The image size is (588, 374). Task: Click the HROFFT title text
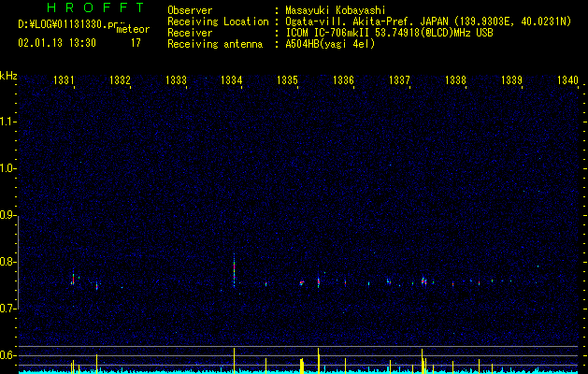(95, 7)
